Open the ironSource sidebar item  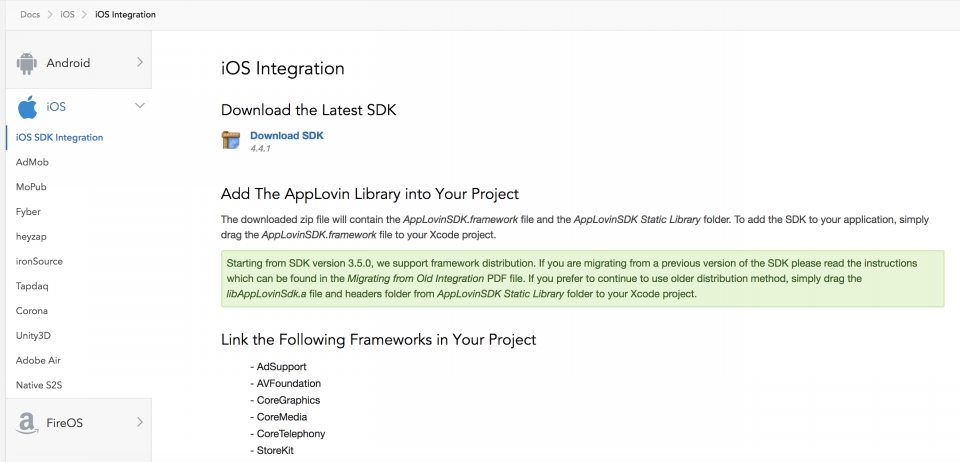(x=39, y=261)
